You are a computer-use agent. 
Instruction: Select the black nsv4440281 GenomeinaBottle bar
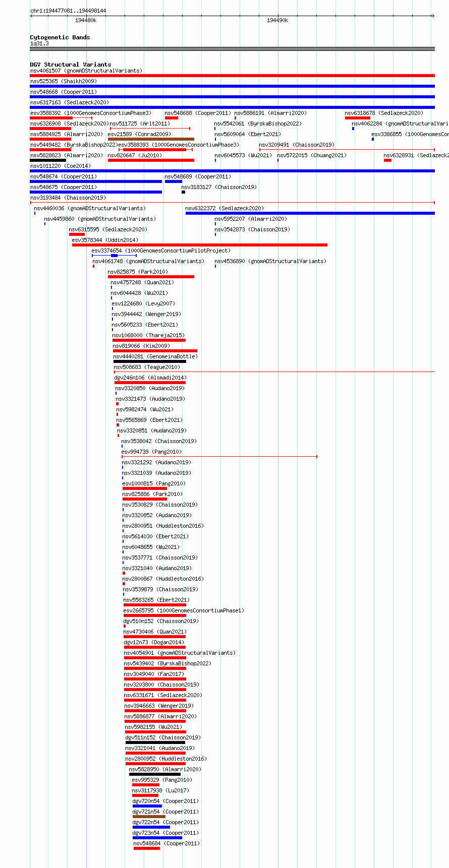click(x=150, y=361)
